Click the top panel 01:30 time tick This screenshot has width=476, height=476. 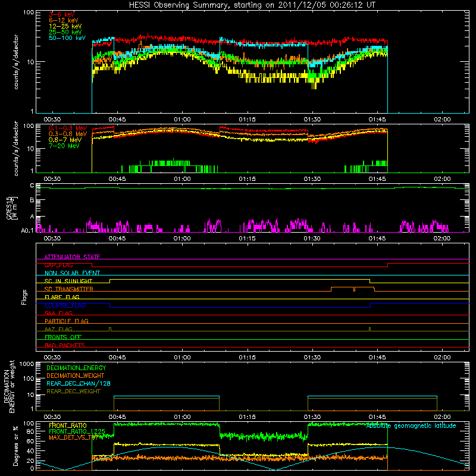[x=312, y=120]
